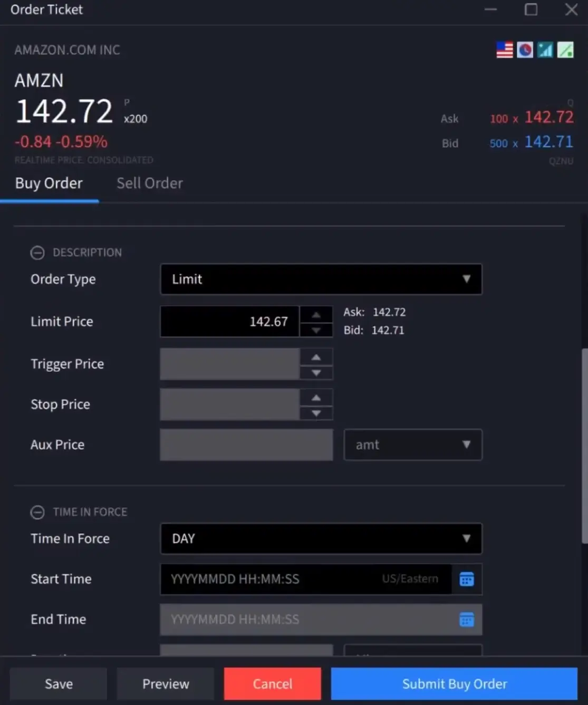Viewport: 588px width, 705px height.
Task: Click the red ask price 142.72 in header
Action: click(x=548, y=117)
